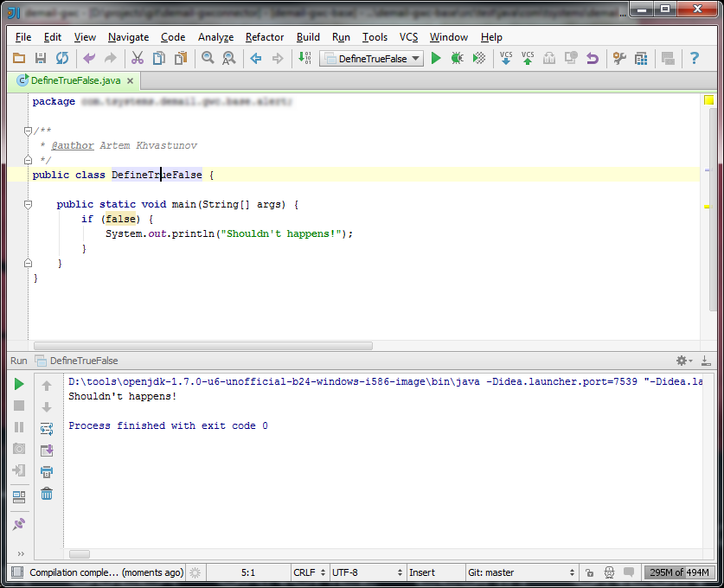The height and width of the screenshot is (588, 724).
Task: Change UTF-8 file encoding in status bar
Action: [367, 572]
